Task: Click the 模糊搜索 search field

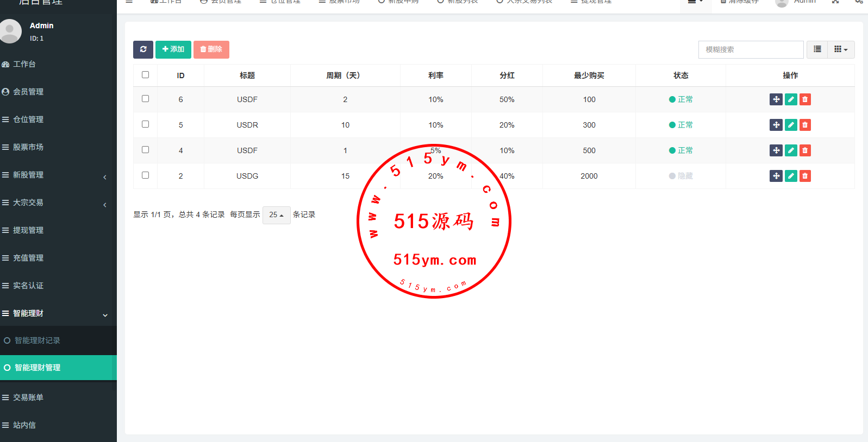Action: [x=751, y=49]
